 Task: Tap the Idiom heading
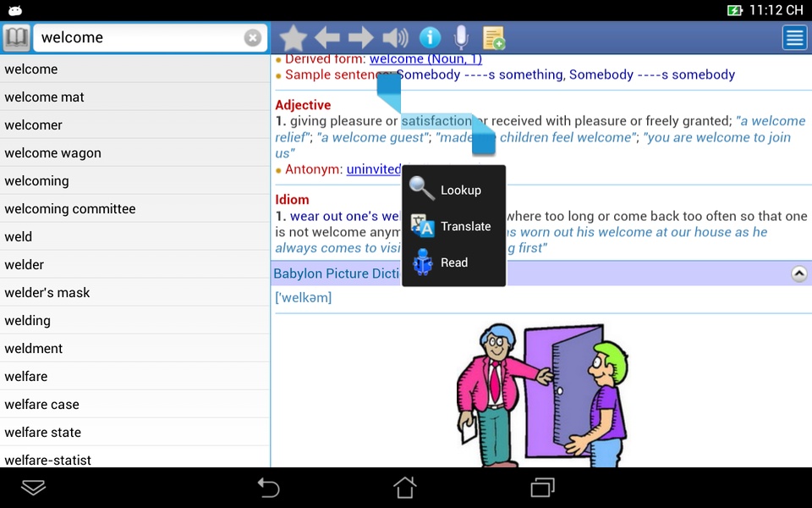point(292,200)
